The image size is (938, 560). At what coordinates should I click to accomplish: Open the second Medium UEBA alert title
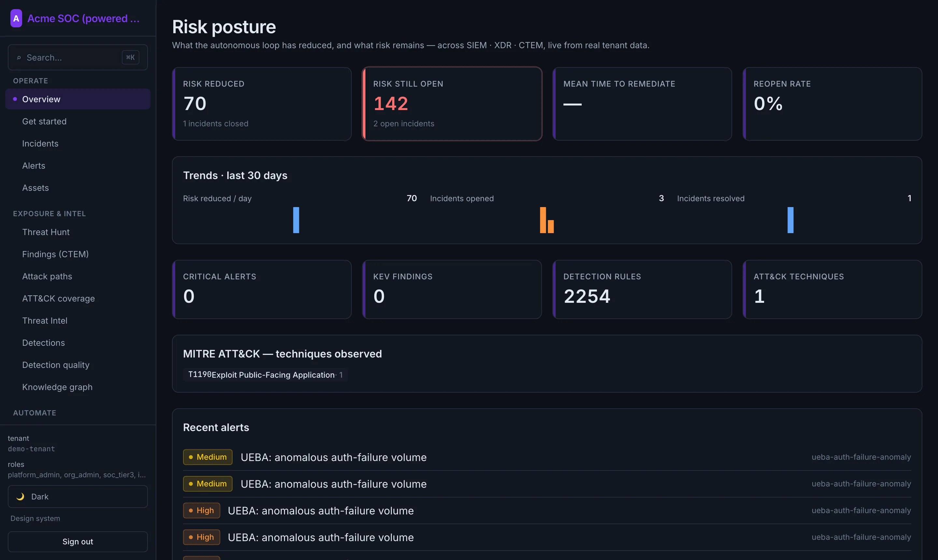pyautogui.click(x=334, y=484)
